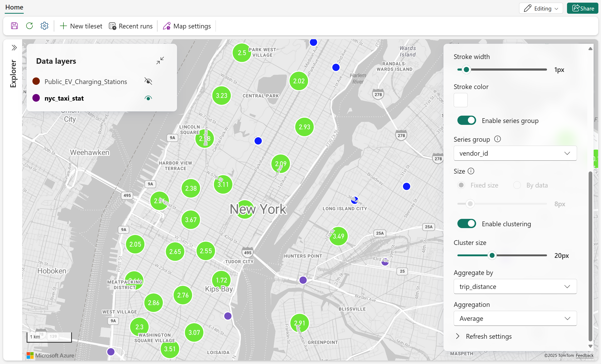
Task: Click the Size info icon
Action: coord(471,171)
